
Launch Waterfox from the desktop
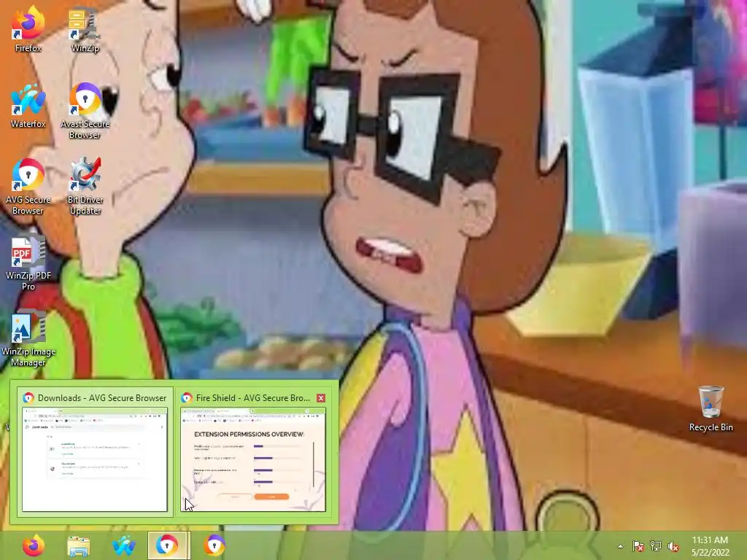(x=28, y=106)
